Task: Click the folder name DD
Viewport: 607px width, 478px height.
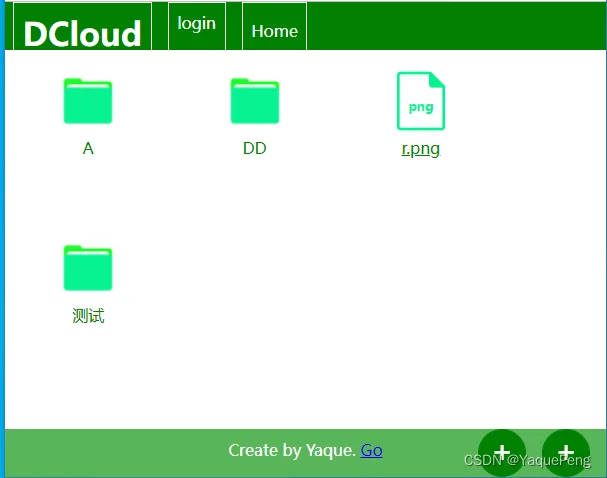Action: pos(255,148)
